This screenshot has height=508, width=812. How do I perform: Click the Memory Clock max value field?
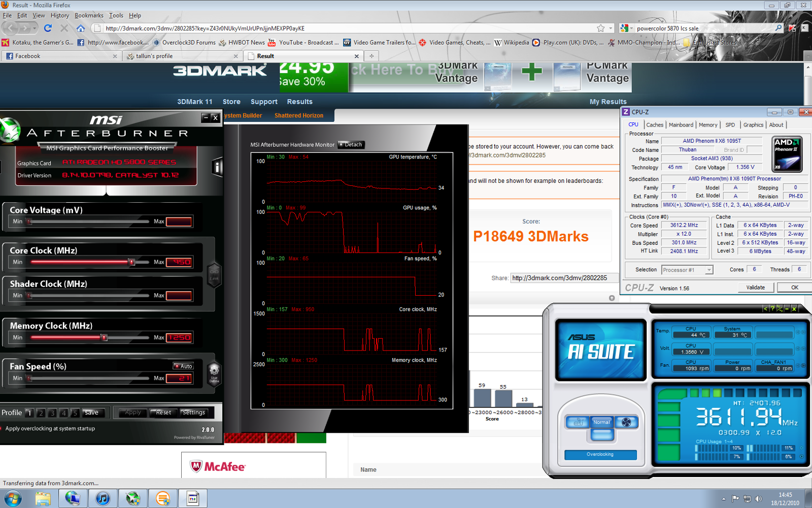[x=179, y=337]
